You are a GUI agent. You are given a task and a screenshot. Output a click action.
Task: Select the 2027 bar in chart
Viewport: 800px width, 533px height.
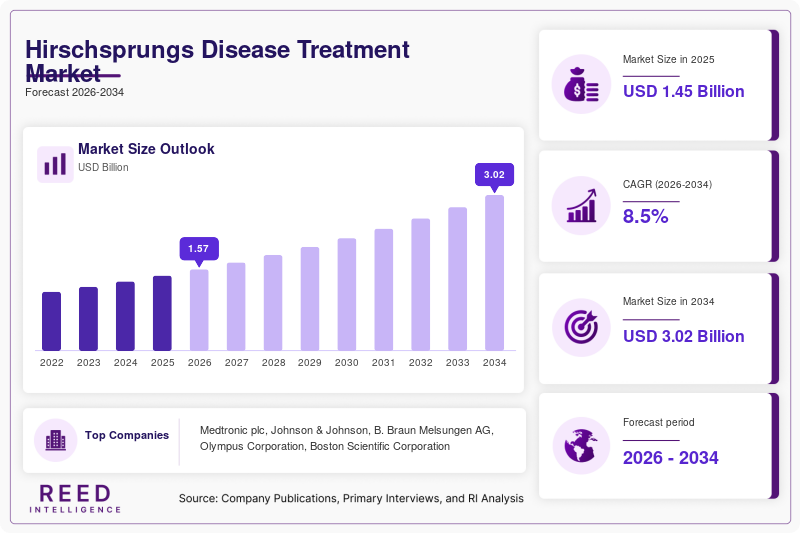click(236, 307)
